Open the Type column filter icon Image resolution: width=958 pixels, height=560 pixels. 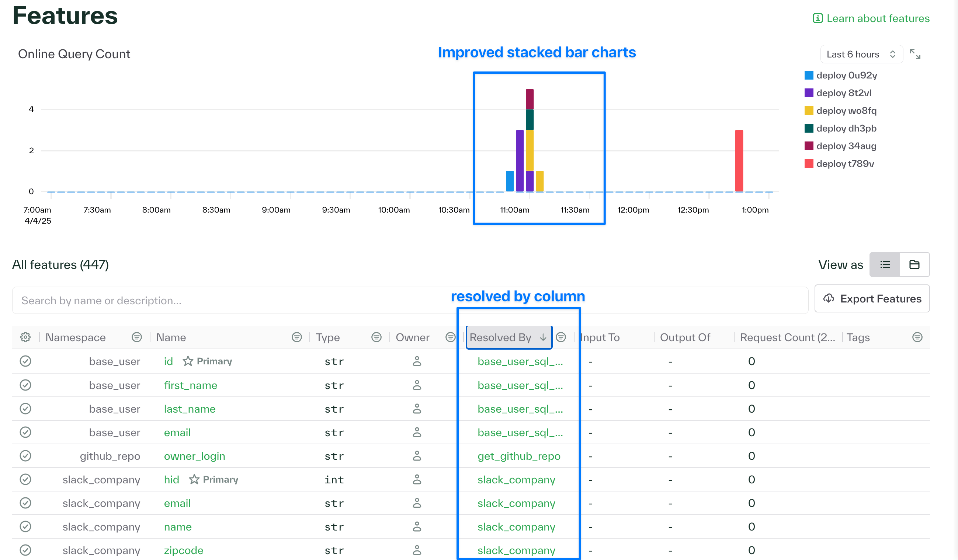click(376, 337)
